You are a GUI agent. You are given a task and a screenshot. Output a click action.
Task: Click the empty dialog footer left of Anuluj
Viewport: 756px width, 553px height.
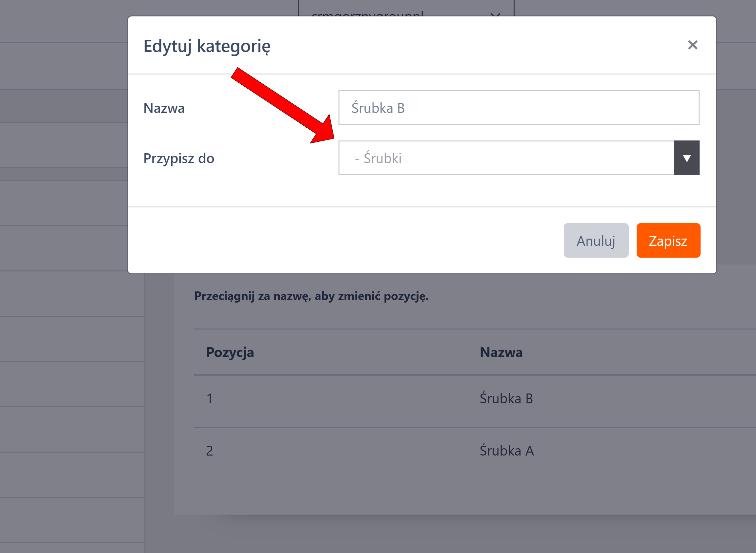coord(335,241)
